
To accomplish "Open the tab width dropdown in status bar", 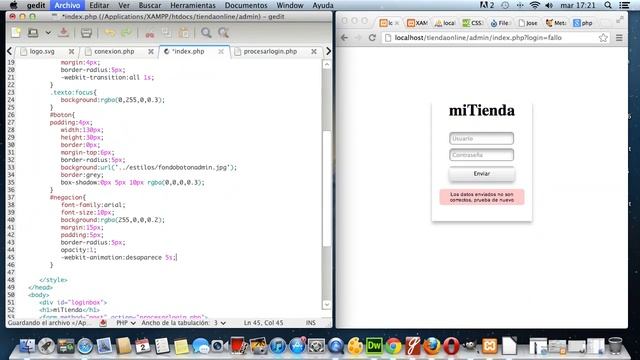I will [184, 323].
